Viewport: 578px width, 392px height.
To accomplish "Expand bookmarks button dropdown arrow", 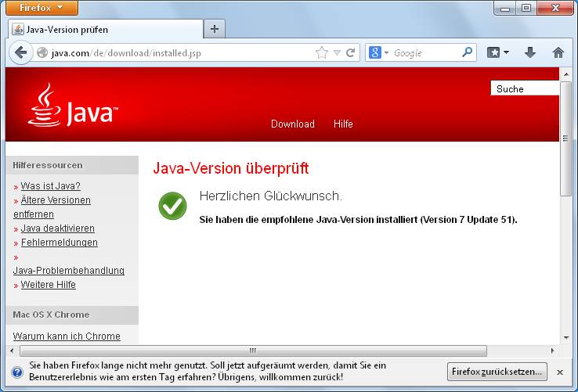I will [x=507, y=52].
